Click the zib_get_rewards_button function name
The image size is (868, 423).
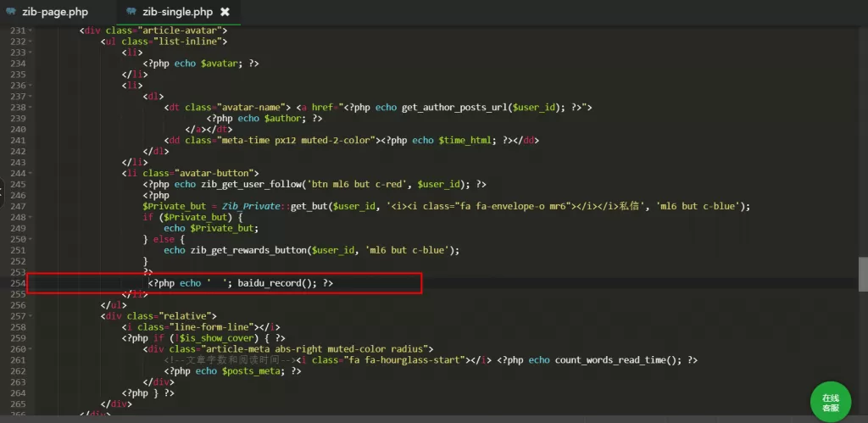(x=248, y=250)
